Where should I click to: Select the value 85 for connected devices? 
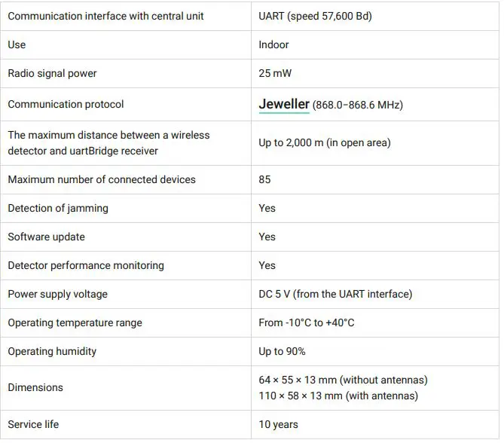[264, 179]
